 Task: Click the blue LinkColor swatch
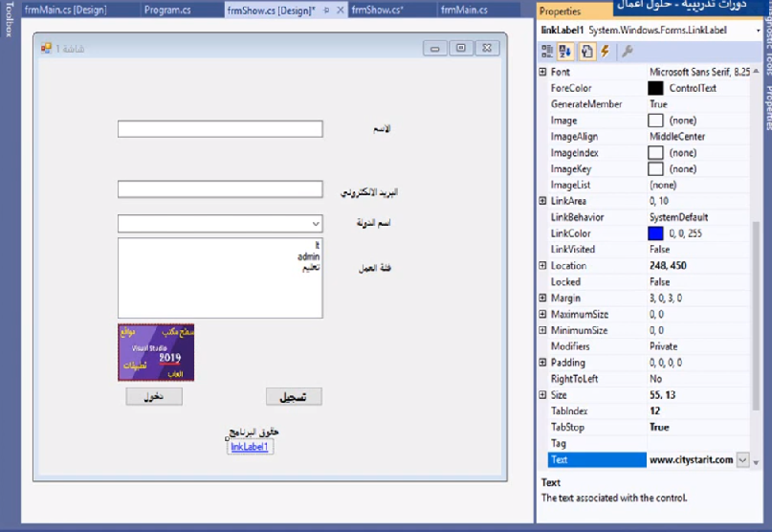click(655, 233)
